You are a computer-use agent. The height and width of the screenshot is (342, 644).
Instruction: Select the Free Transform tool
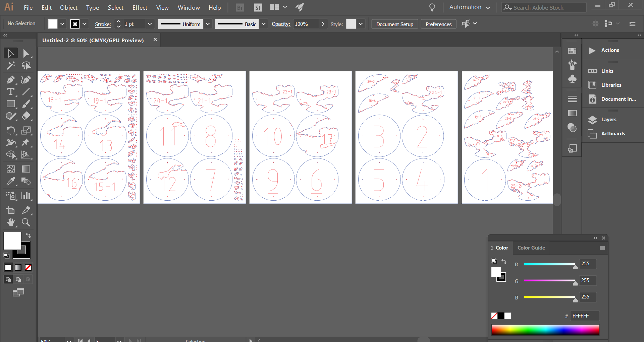26,142
